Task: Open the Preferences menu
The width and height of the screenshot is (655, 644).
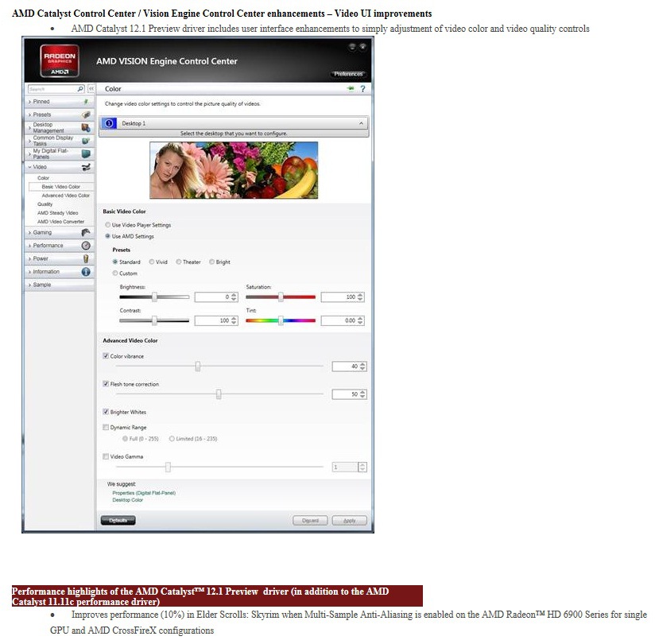Action: pyautogui.click(x=348, y=74)
